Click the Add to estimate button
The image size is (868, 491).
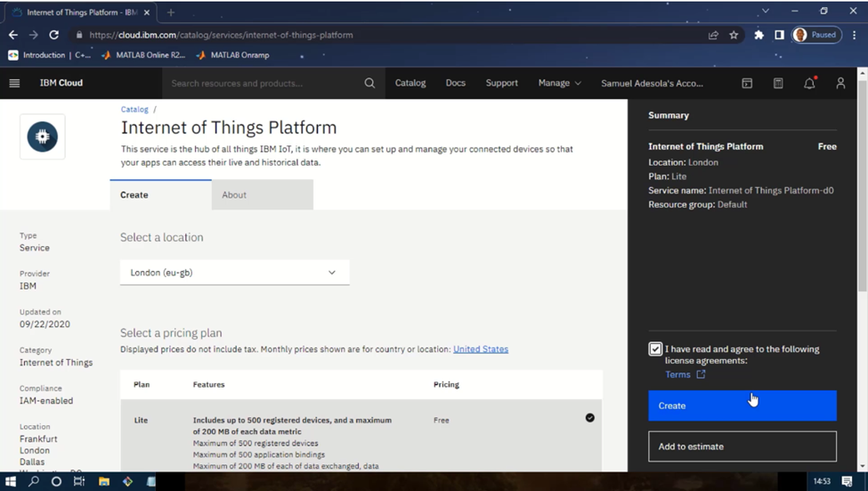pos(742,446)
